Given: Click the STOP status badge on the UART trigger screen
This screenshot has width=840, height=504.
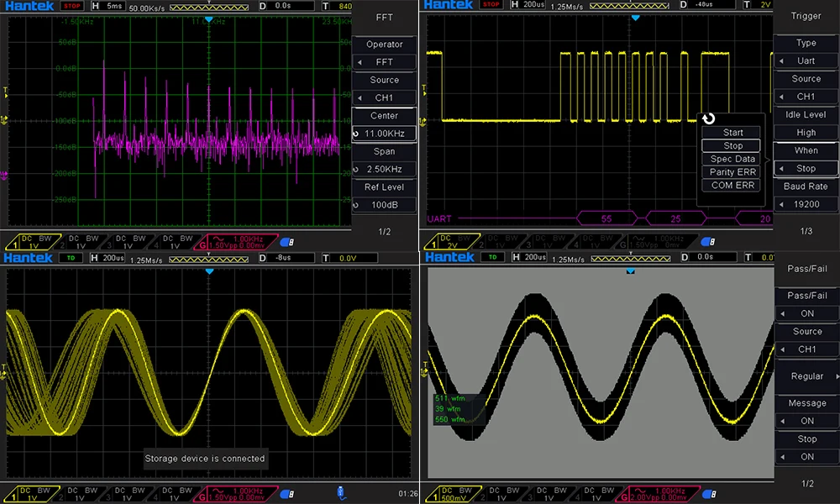Looking at the screenshot, I should pos(491,5).
